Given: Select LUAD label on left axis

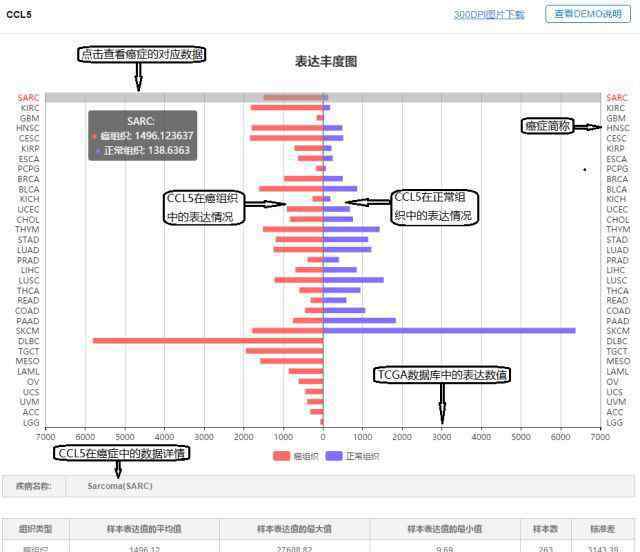Looking at the screenshot, I should (28, 250).
